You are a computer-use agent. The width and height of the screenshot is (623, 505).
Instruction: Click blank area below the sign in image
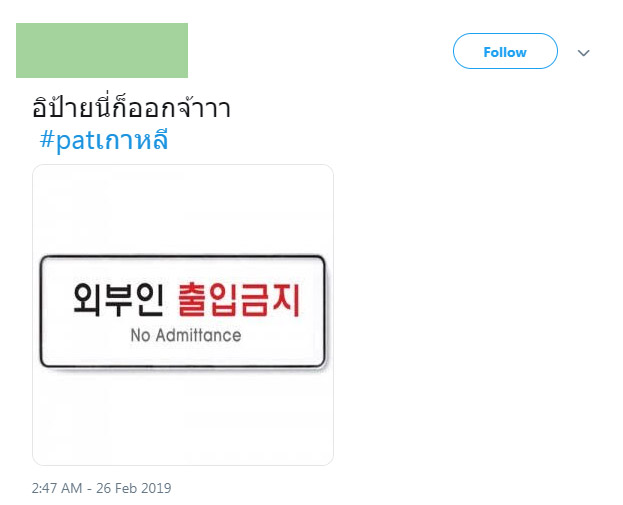coord(183,420)
